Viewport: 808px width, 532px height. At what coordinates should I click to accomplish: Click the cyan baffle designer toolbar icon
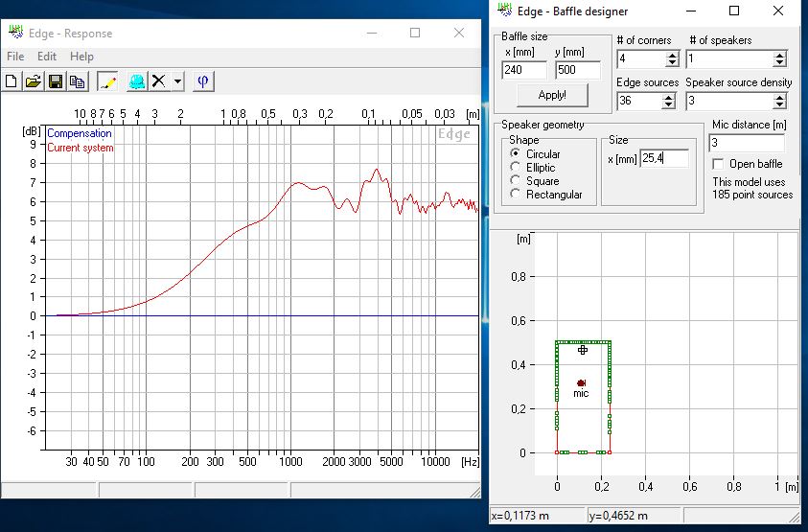137,81
